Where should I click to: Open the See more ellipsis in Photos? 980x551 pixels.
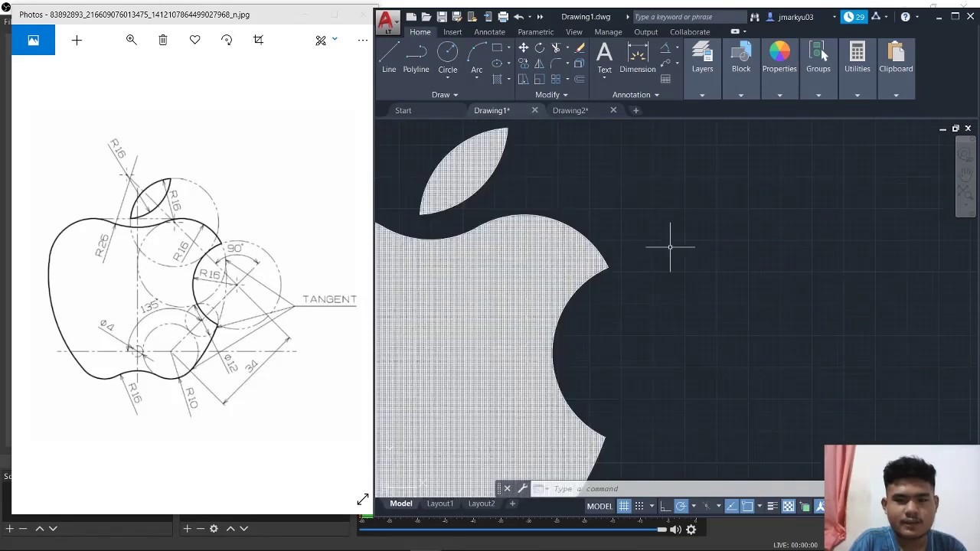point(362,40)
